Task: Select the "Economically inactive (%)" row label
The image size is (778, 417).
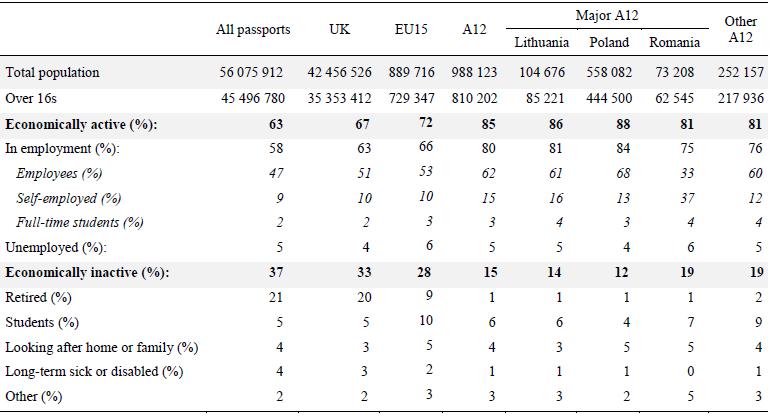Action: tap(86, 272)
